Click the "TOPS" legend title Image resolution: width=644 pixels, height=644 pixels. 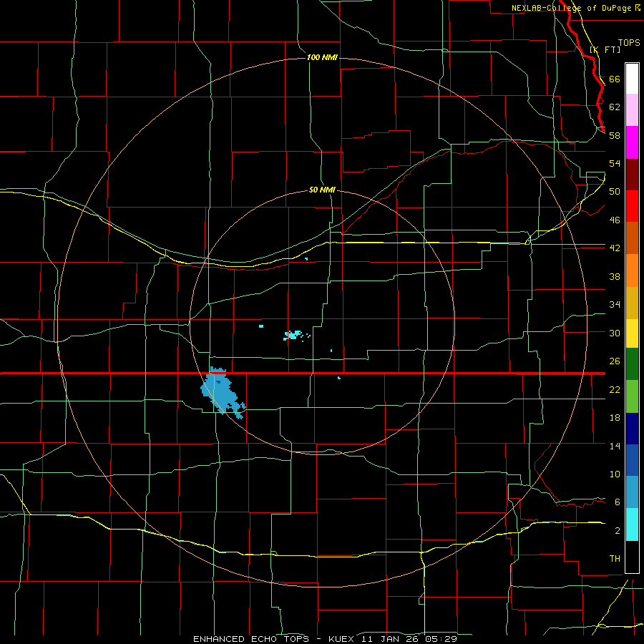pyautogui.click(x=629, y=43)
